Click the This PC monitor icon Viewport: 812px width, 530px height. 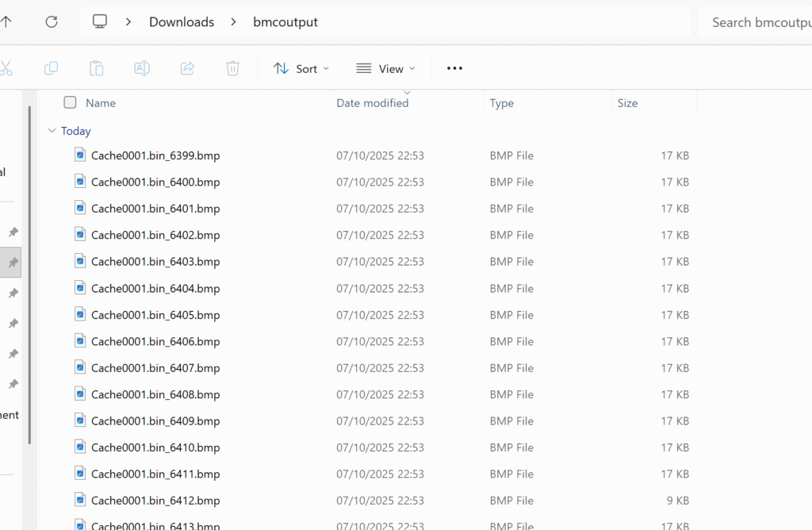click(x=100, y=22)
